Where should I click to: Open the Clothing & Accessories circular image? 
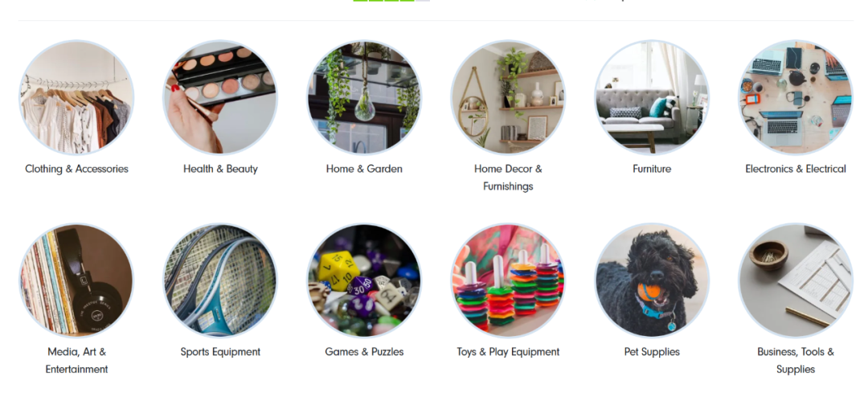(76, 97)
